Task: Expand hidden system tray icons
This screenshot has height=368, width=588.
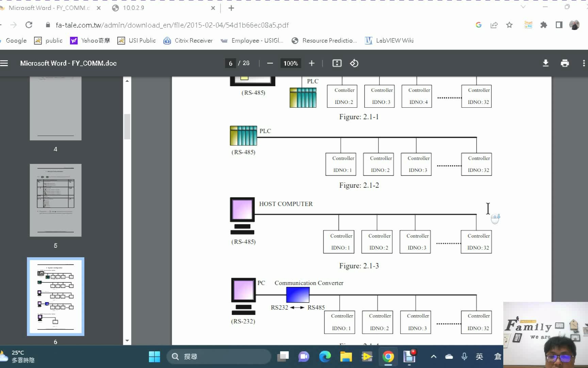Action: 434,356
